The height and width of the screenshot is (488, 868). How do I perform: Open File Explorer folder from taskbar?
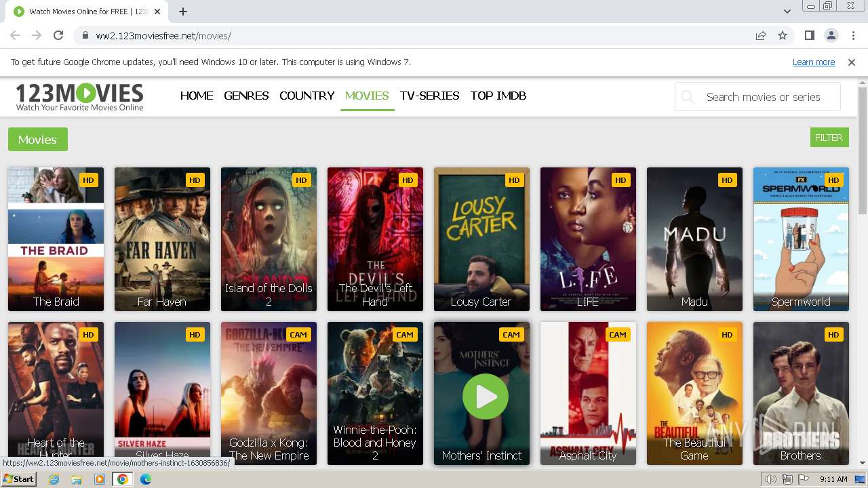point(77,479)
